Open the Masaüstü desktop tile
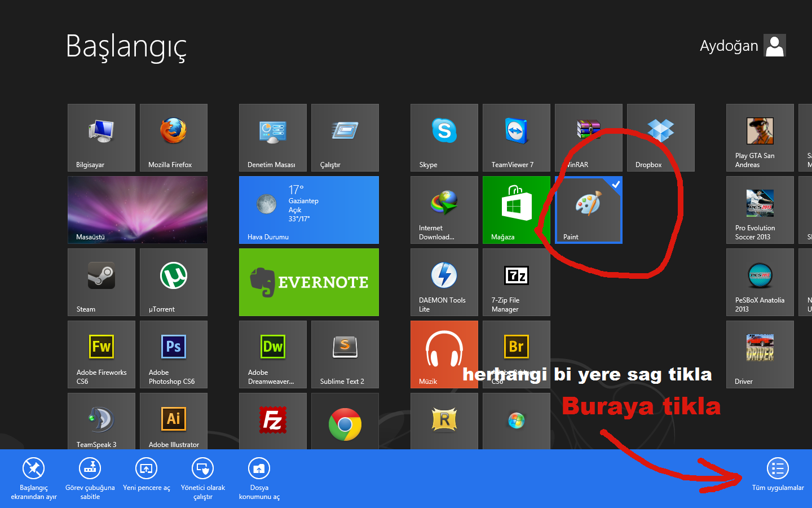 (x=138, y=210)
